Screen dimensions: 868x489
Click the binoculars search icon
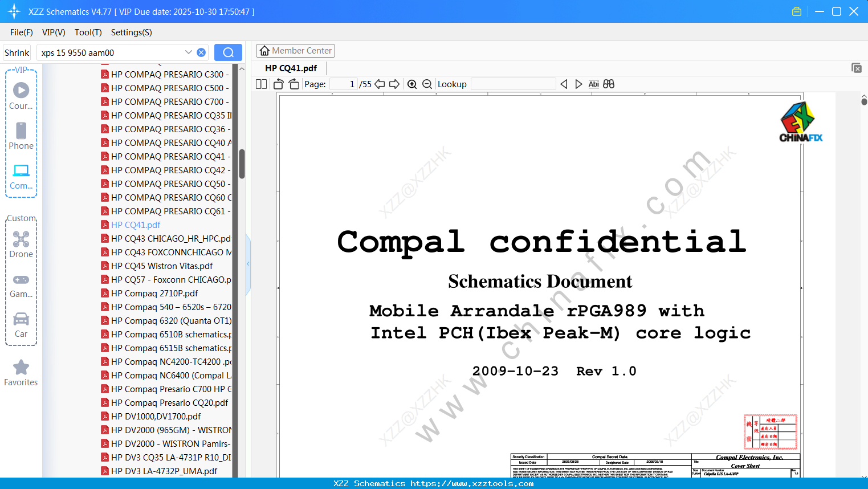tap(609, 84)
